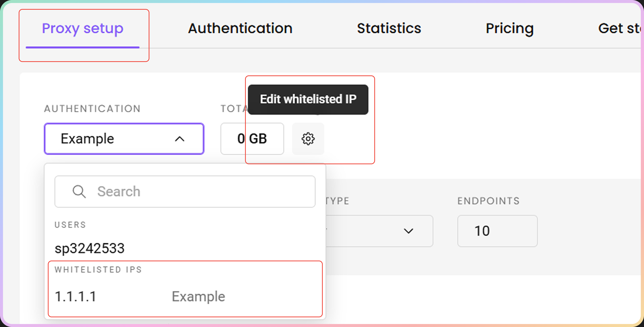
Task: Click the gear icon to edit whitelisted IP
Action: click(308, 139)
